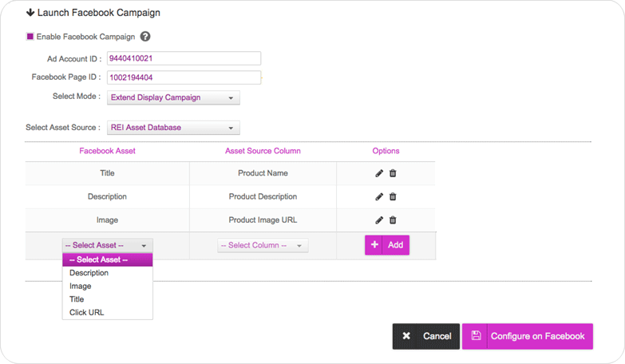Open the Select Asset Source dropdown
Viewport: 625px width, 364px height.
coord(173,128)
